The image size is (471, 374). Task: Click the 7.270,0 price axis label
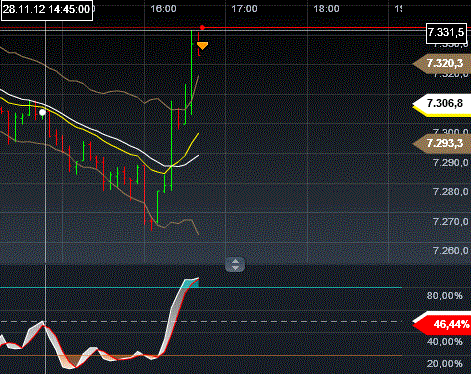click(450, 221)
